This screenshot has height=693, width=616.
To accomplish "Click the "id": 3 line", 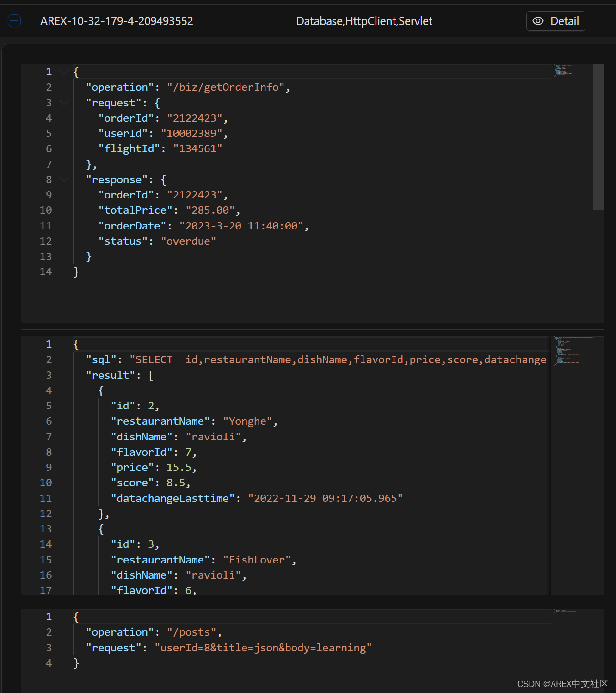I will click(135, 544).
